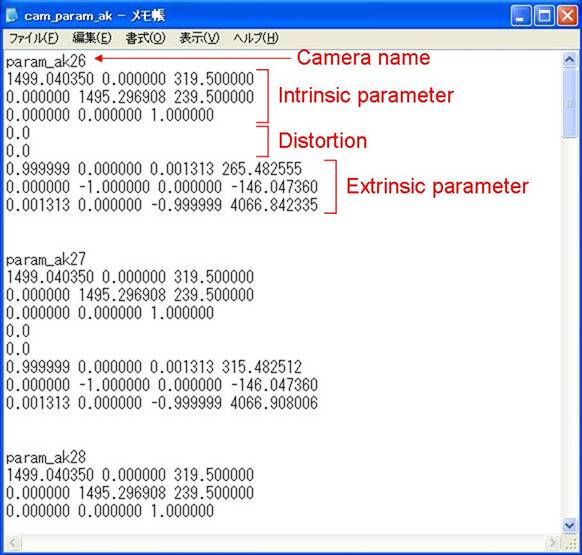Minimize the cam_param_ak Notepad window
Image resolution: width=582 pixels, height=555 pixels.
click(x=520, y=16)
